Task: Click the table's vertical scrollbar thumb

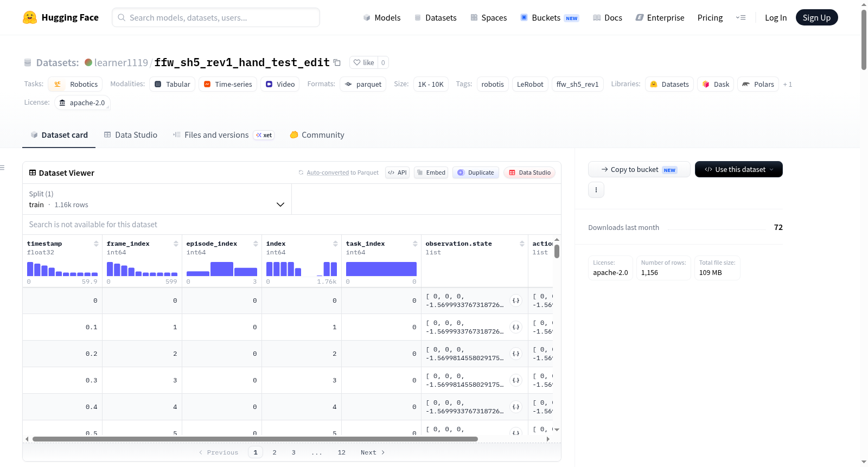Action: coord(557,252)
